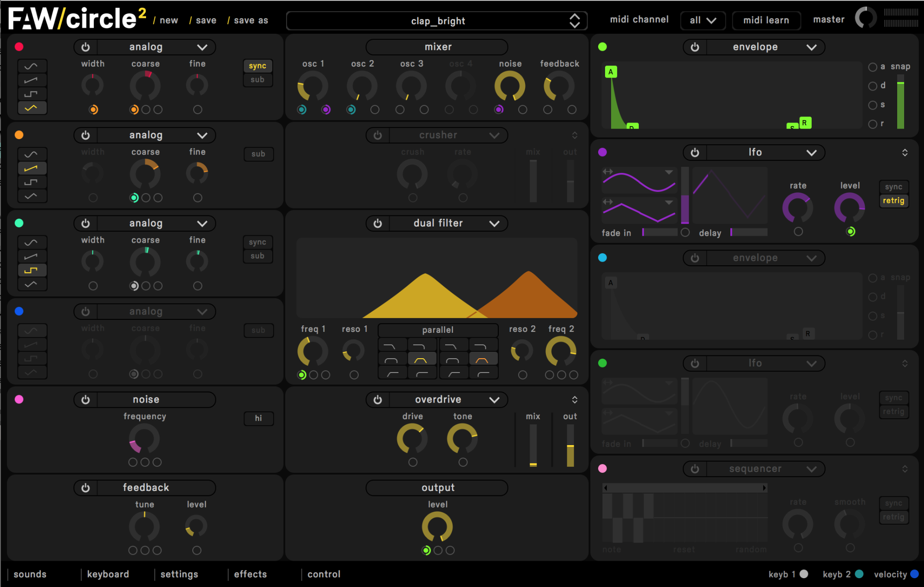Image resolution: width=924 pixels, height=587 pixels.
Task: Open the sounds tab
Action: coord(30,575)
